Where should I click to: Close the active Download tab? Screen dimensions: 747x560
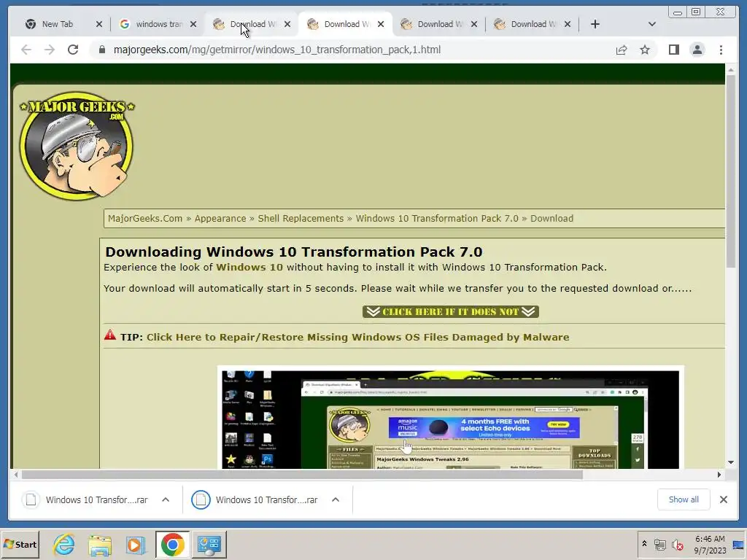[381, 24]
